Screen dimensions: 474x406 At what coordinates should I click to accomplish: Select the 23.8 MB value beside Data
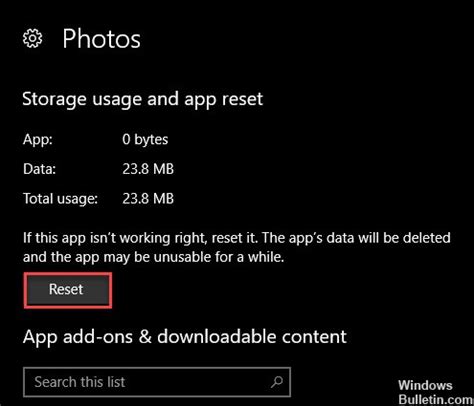point(148,169)
